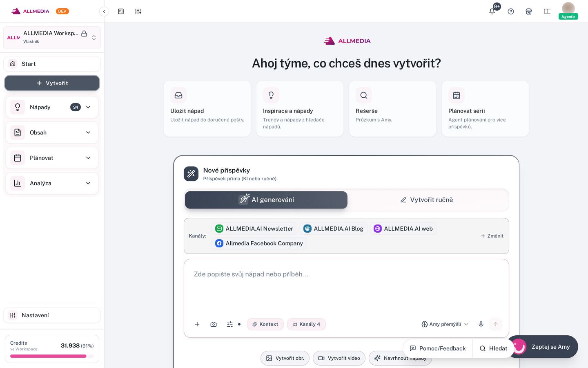
Task: Expand the Nápady section
Action: pos(52,107)
